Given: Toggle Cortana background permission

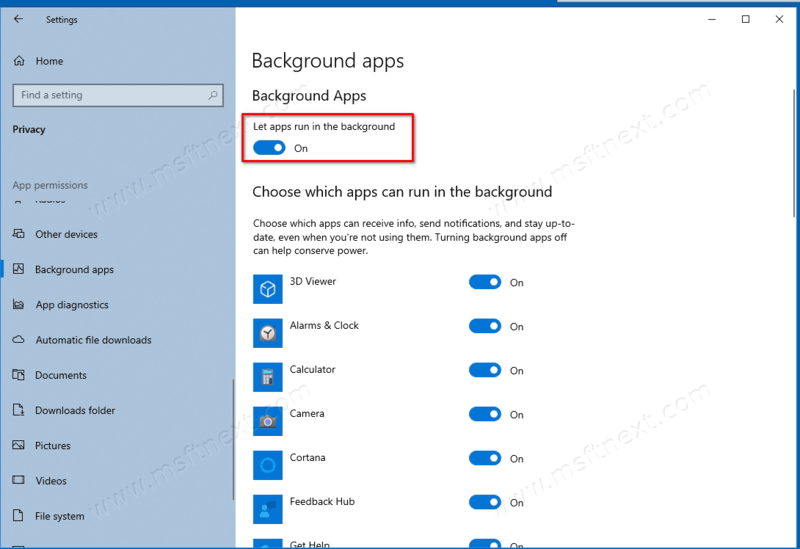Looking at the screenshot, I should (x=485, y=458).
